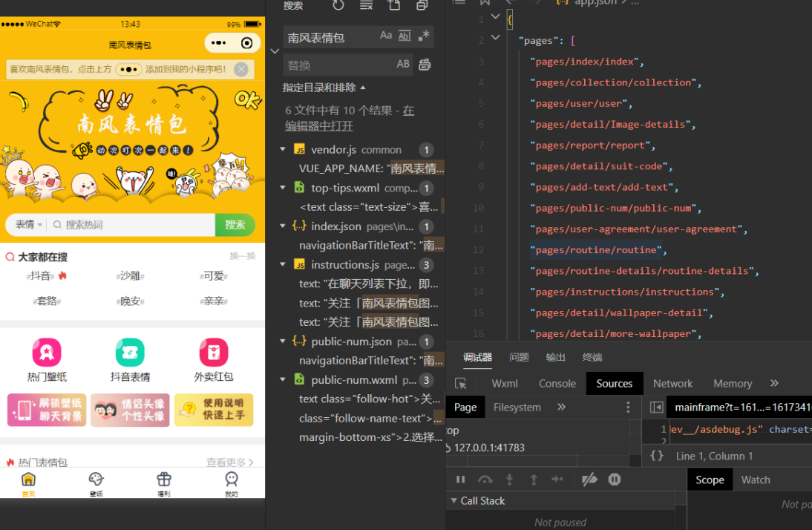Deactivate breakpoints in the debugger
812x530 pixels.
tap(589, 480)
